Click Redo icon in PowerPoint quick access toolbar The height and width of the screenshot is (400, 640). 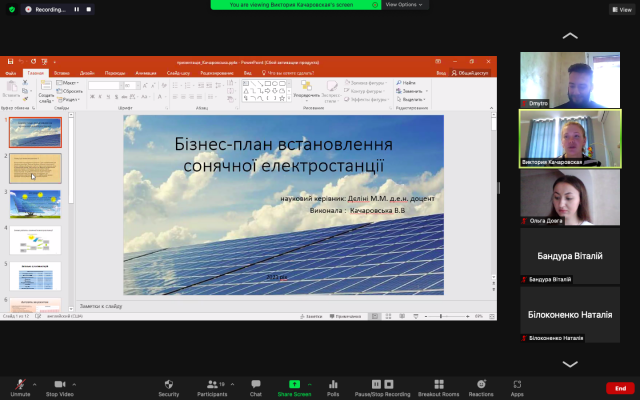pyautogui.click(x=33, y=62)
